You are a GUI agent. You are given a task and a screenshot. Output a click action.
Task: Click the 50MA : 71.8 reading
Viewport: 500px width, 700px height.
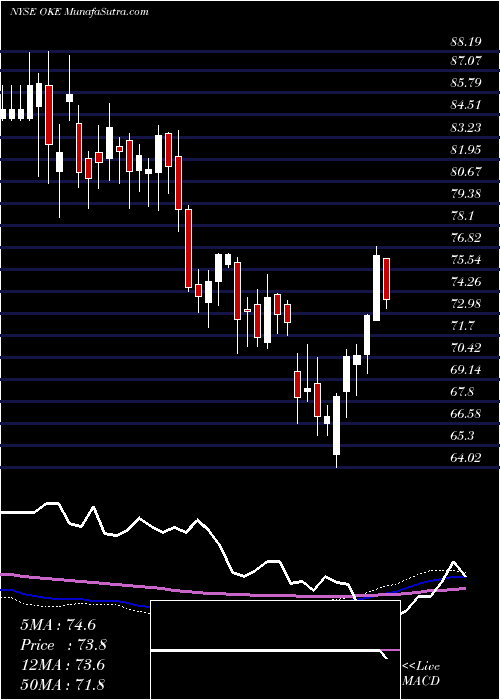62,684
